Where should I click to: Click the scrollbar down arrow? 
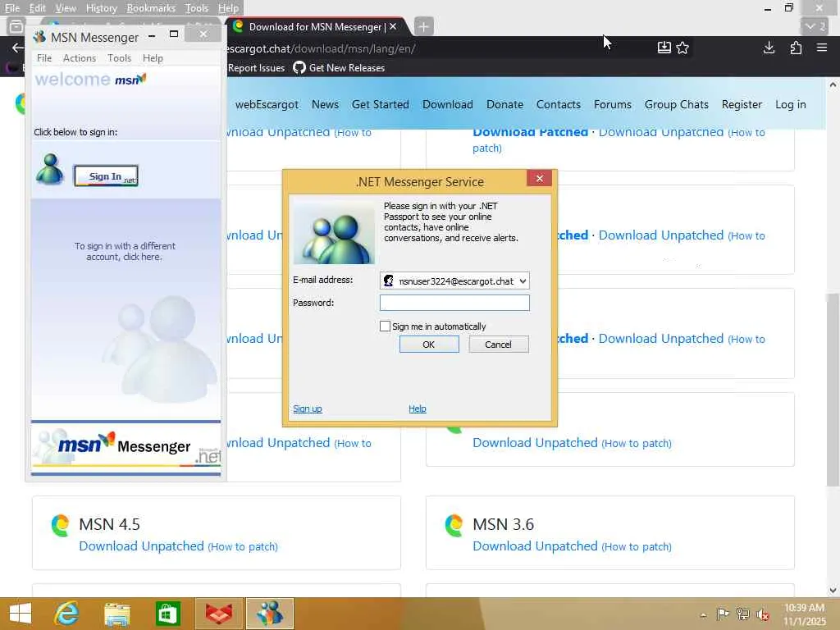833,591
